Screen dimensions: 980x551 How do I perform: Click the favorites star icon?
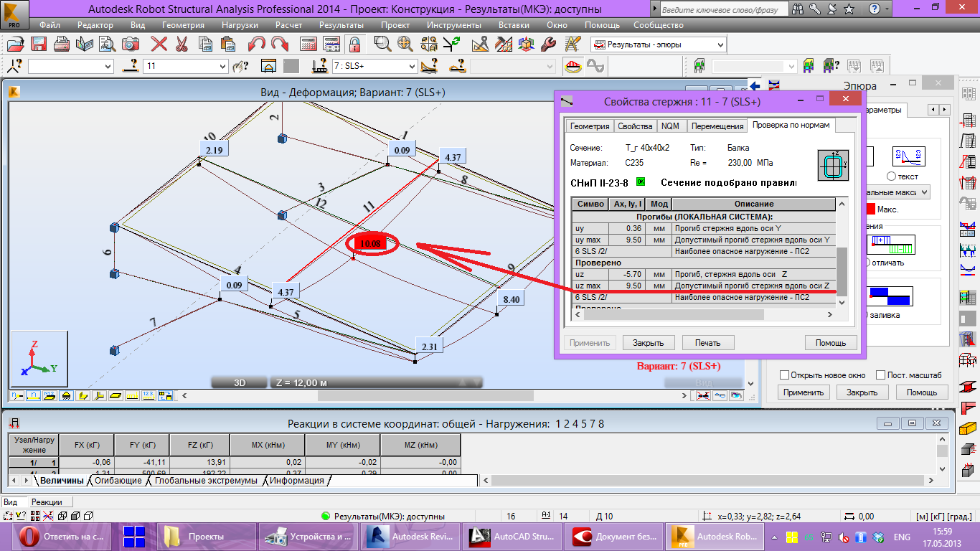849,9
